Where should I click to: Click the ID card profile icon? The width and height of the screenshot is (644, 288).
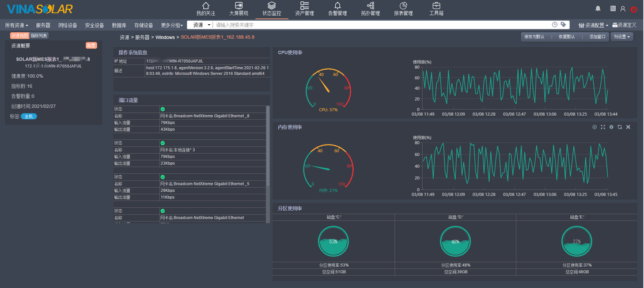click(613, 8)
